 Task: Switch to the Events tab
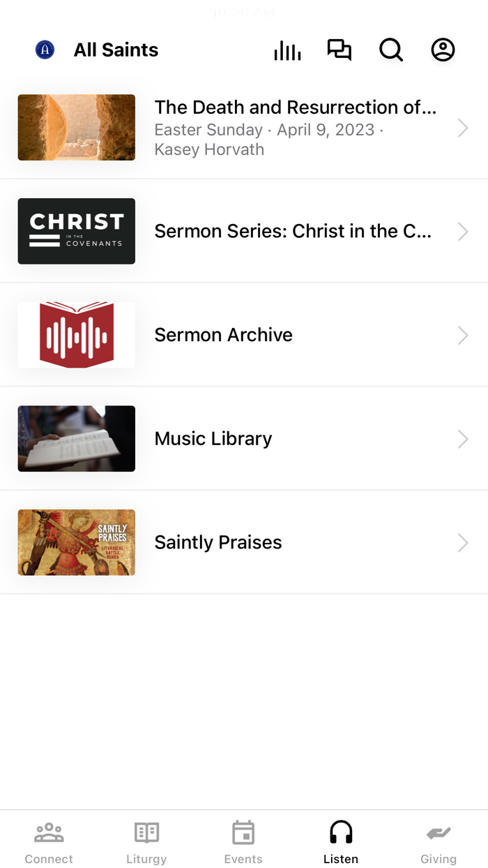(x=243, y=841)
